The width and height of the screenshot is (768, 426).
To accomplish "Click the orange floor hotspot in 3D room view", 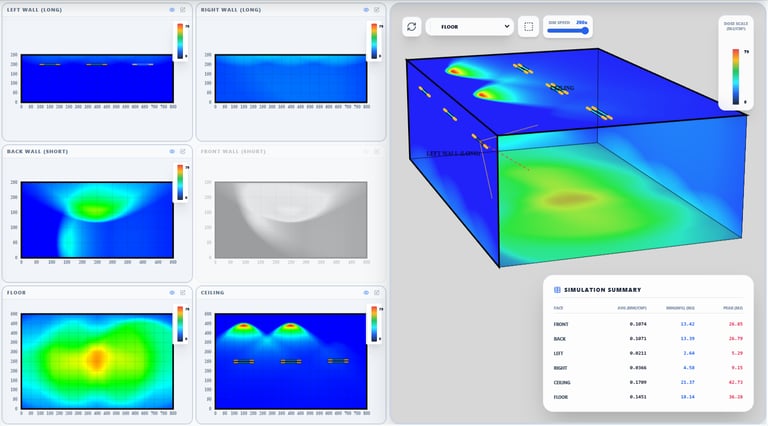I will pos(571,198).
